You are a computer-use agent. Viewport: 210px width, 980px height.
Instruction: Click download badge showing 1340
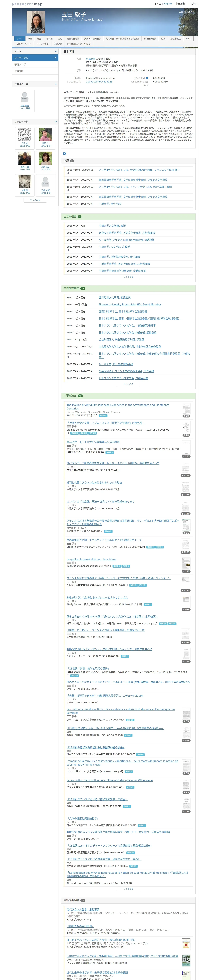186,642
